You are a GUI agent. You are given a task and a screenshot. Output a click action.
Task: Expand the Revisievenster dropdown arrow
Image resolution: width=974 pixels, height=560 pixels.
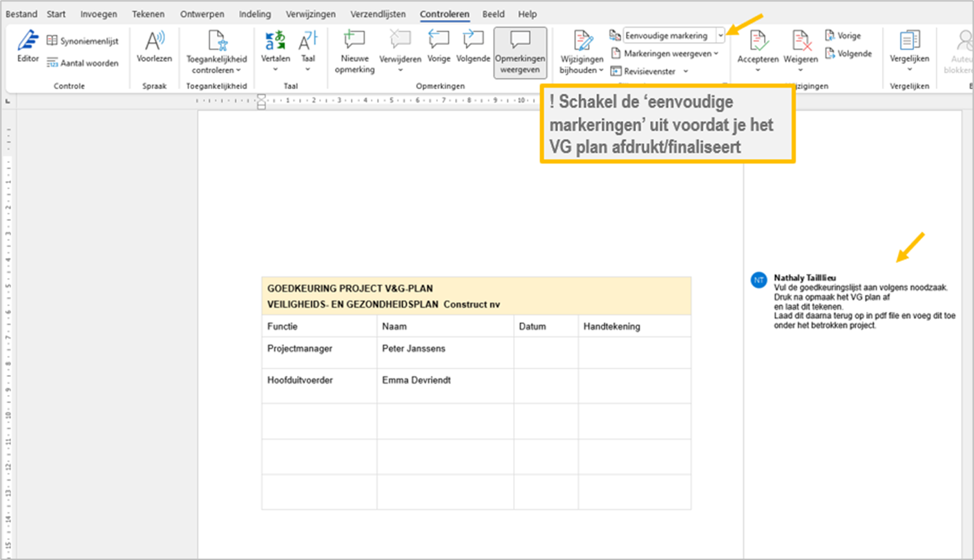pyautogui.click(x=685, y=71)
